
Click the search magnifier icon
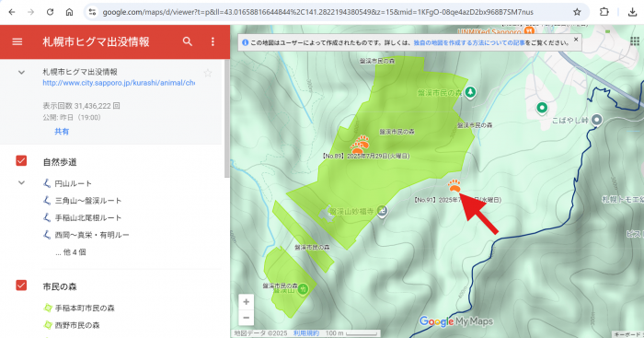188,41
